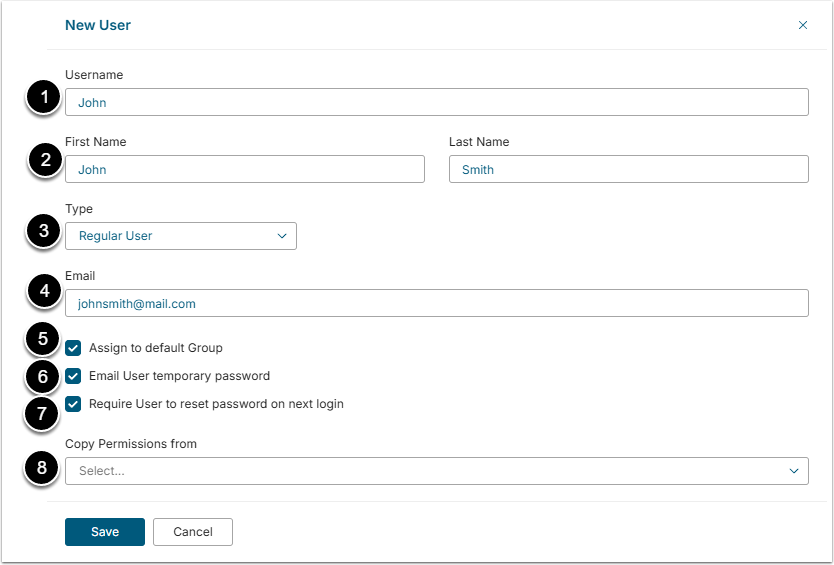Click the numbered step 8 badge

42,466
